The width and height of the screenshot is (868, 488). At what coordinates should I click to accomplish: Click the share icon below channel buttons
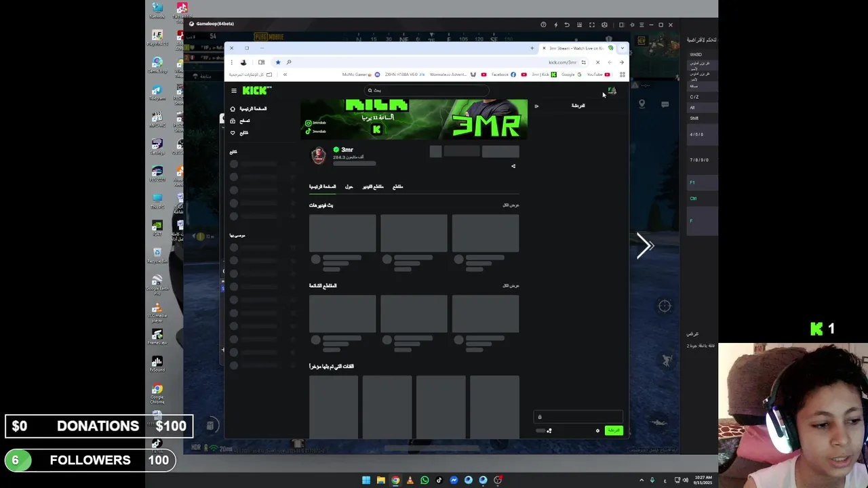pos(513,166)
